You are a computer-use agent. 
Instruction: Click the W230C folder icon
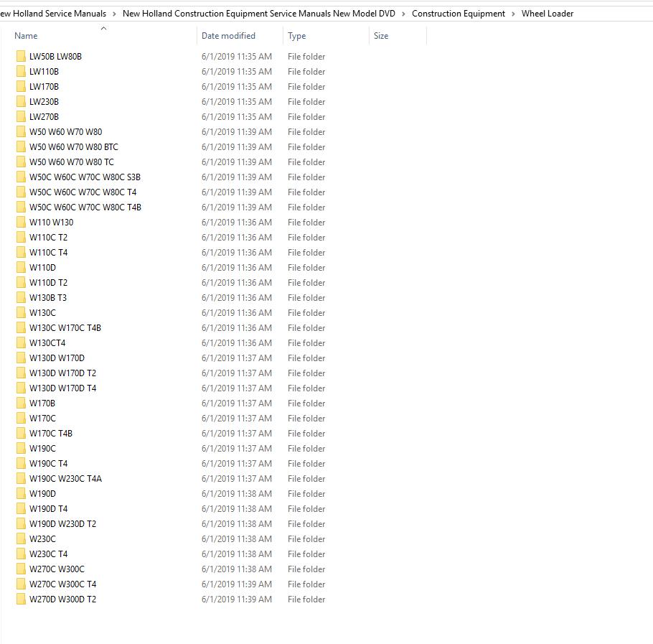point(21,538)
